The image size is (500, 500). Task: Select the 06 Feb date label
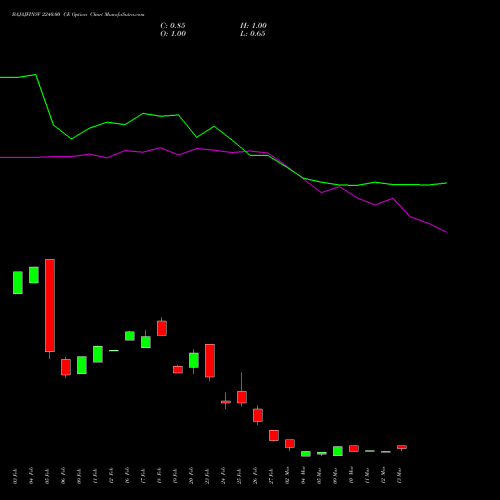(x=63, y=476)
